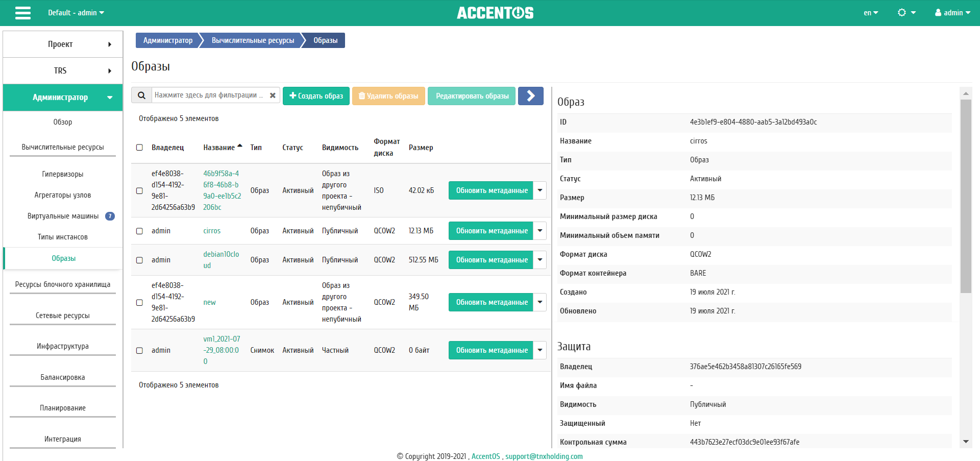Open Планирование section
This screenshot has width=980, height=461.
pos(63,408)
